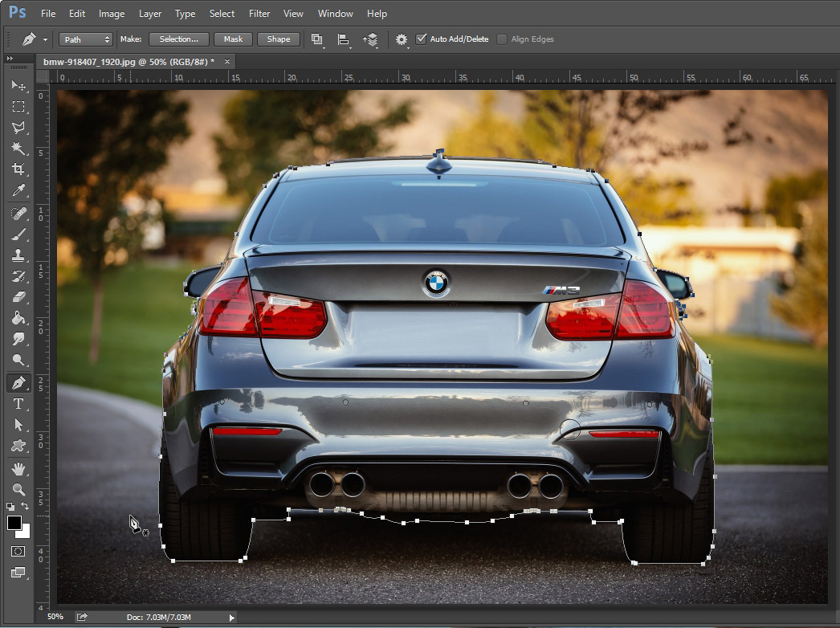Click Make Selection button
The height and width of the screenshot is (628, 840).
179,39
